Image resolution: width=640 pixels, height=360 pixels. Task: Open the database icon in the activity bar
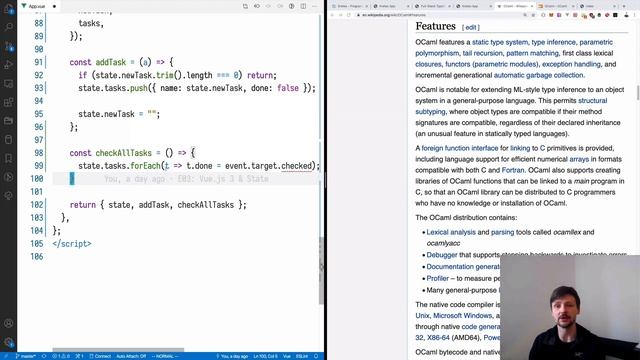pos(9,140)
